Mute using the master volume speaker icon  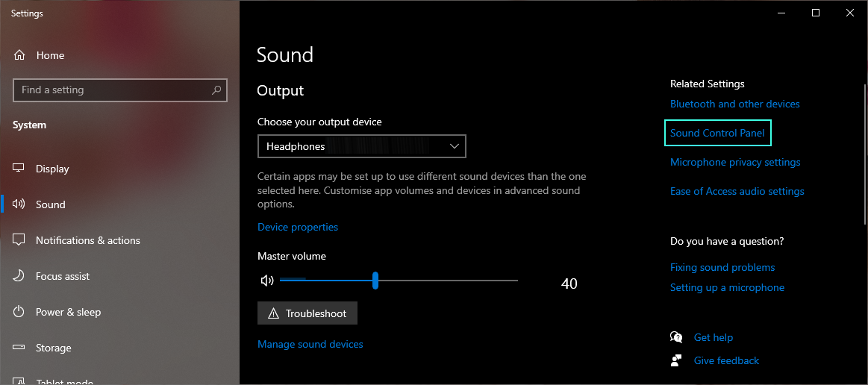266,281
